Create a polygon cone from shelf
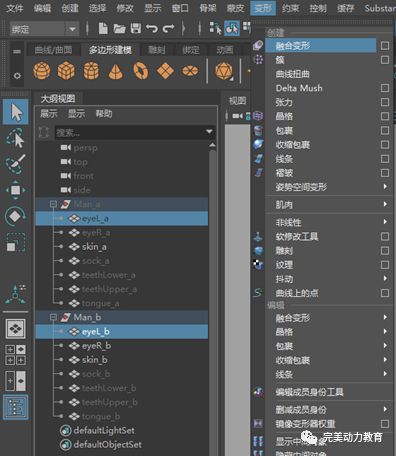 (x=116, y=71)
